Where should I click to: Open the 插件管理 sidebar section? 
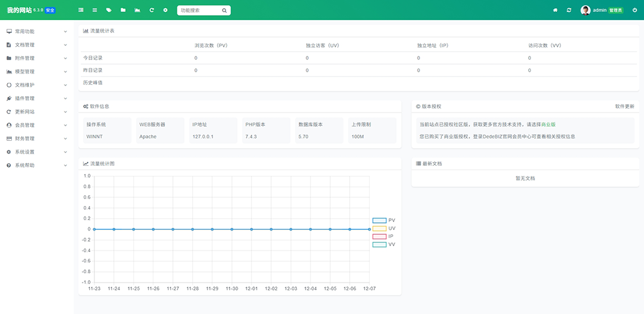pos(36,99)
